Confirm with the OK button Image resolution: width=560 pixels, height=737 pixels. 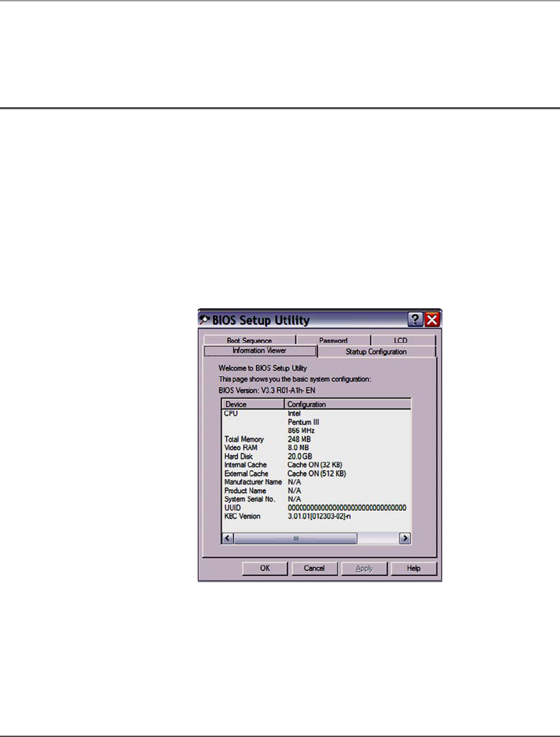click(x=265, y=568)
